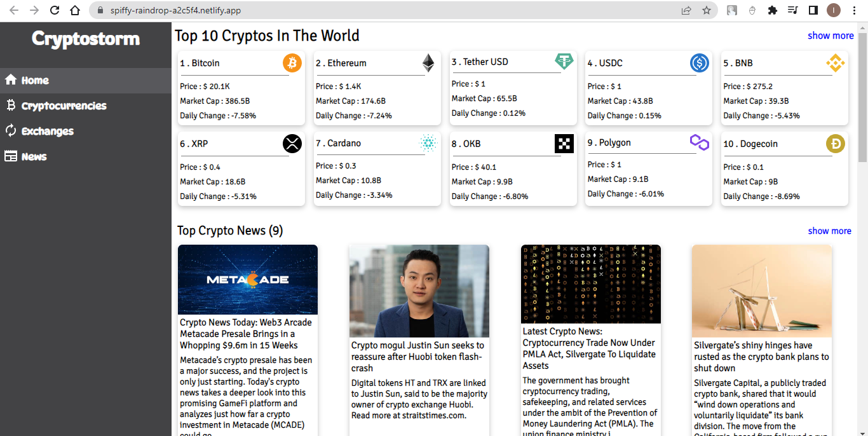Click the browser forward arrow
The width and height of the screenshot is (868, 436).
(x=34, y=10)
